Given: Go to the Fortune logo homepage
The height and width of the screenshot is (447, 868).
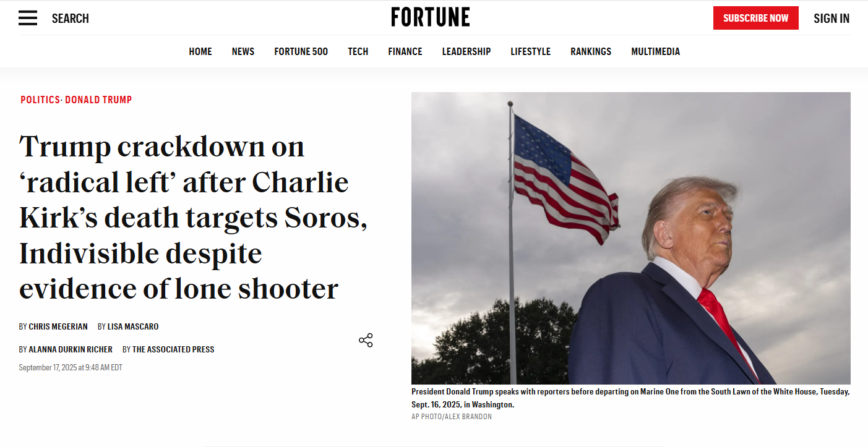Looking at the screenshot, I should click(x=430, y=17).
